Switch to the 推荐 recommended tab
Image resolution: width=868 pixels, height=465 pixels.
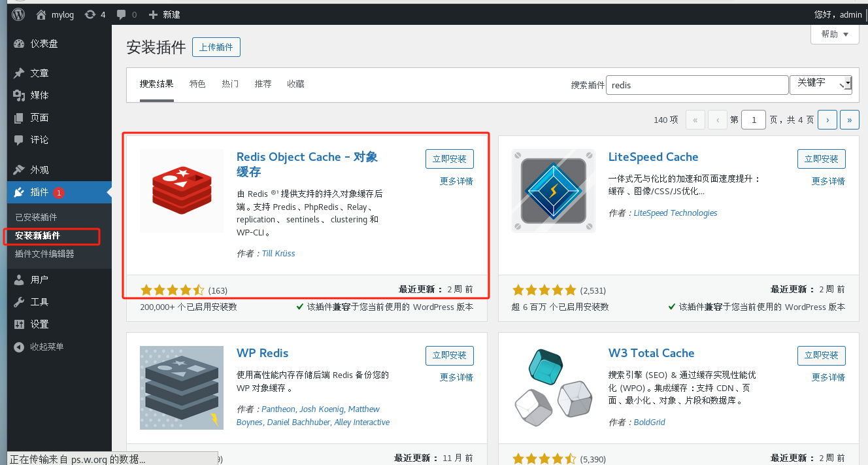(263, 84)
